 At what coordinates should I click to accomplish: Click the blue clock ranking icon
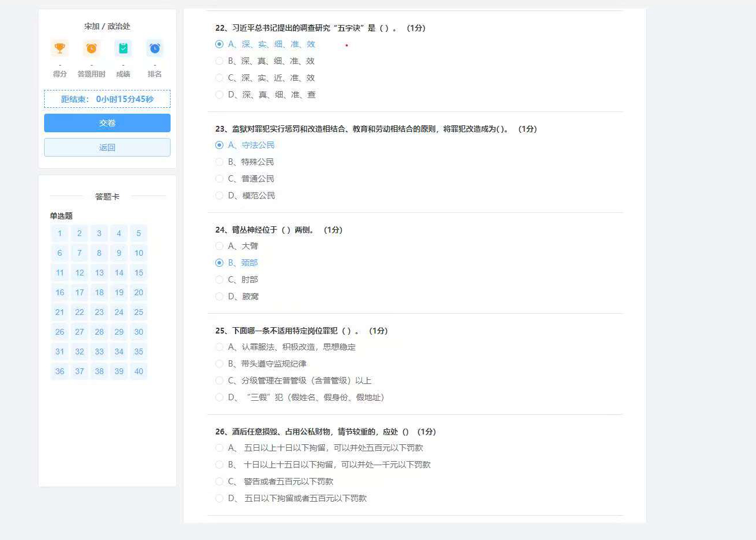click(x=155, y=48)
